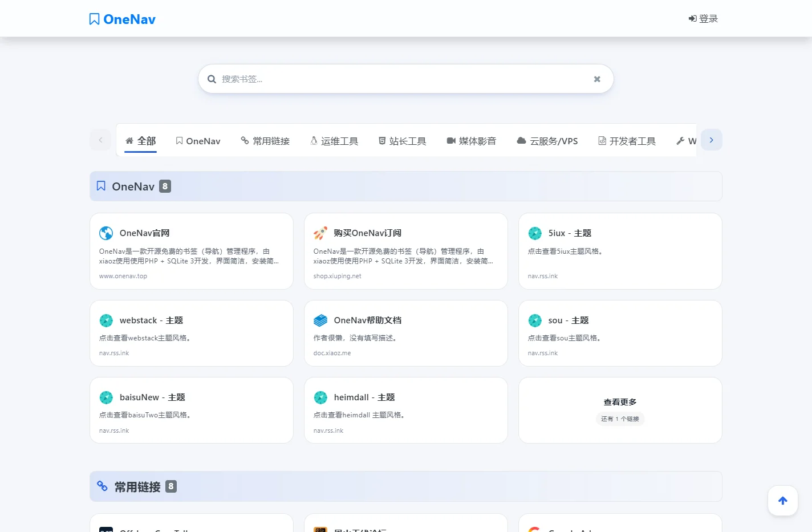This screenshot has height=532, width=812.
Task: Click the doc.xiaoz.me URL text
Action: click(332, 353)
